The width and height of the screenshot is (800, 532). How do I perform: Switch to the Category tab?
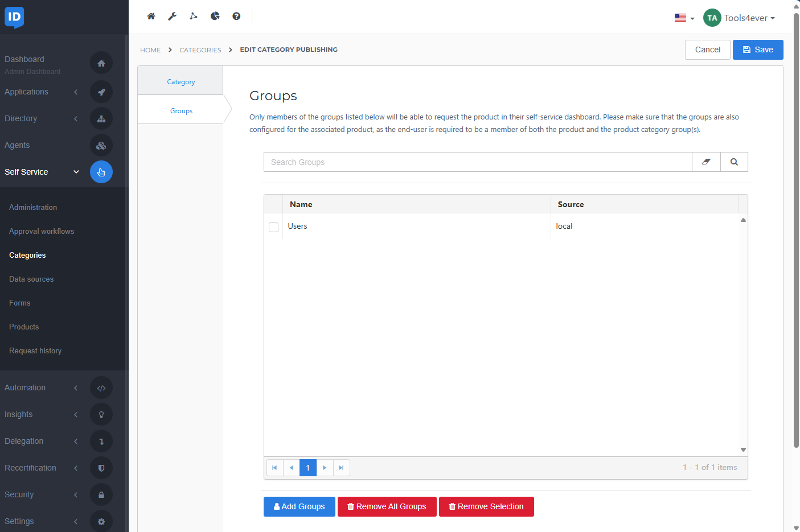[180, 82]
